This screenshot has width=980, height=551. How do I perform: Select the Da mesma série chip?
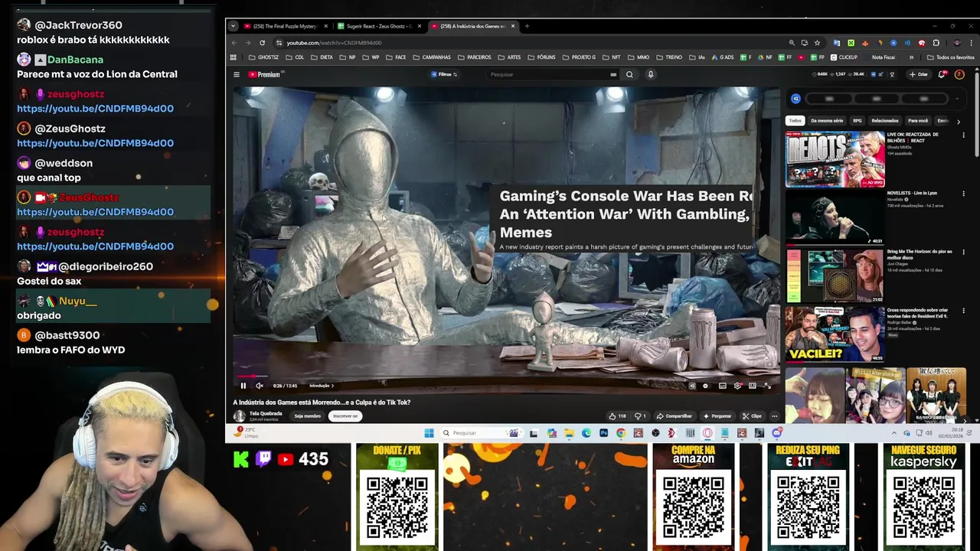pos(827,120)
